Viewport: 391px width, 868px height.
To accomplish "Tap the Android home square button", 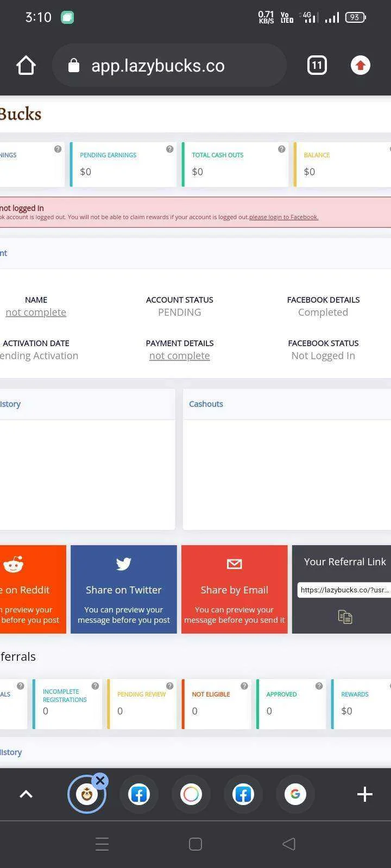I will coord(195,844).
